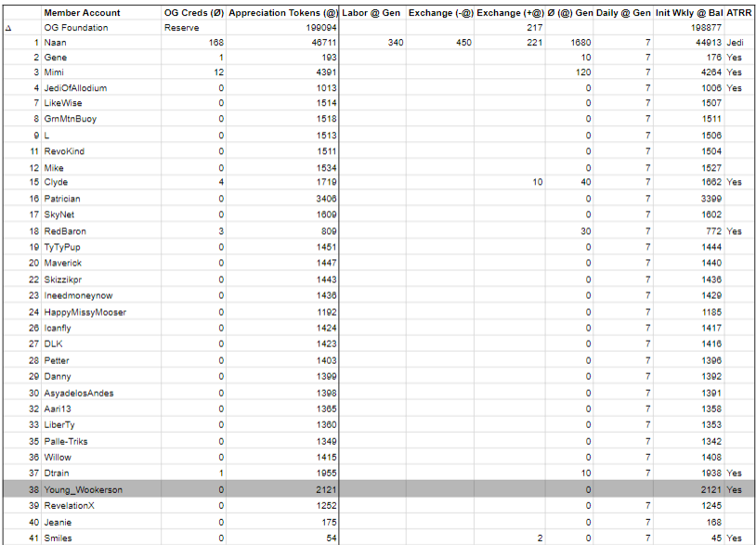Viewport: 756px width, 545px height.
Task: Click the 'Maverick' member cell
Action: [x=62, y=263]
